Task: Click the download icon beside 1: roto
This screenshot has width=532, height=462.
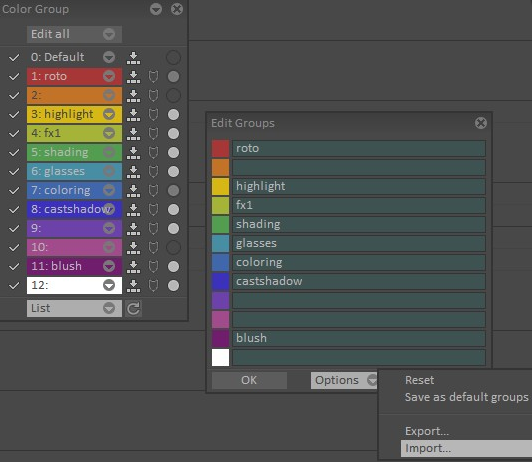Action: coord(133,77)
